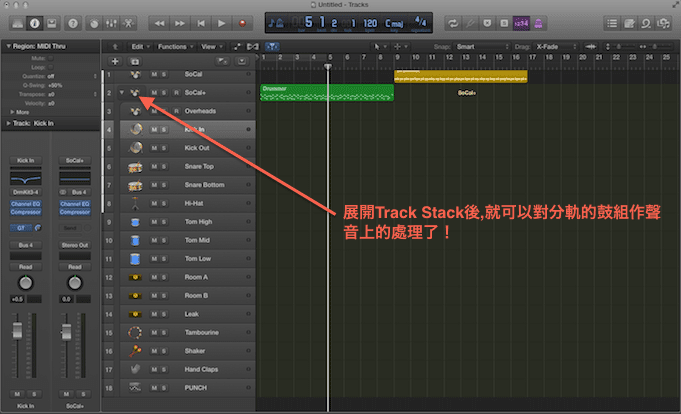Image resolution: width=681 pixels, height=414 pixels.
Task: Select the Shaker maracas track icon
Action: (x=135, y=351)
